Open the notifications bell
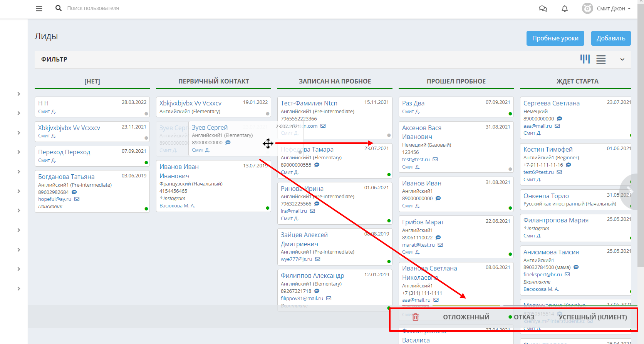The height and width of the screenshot is (344, 644). [565, 8]
